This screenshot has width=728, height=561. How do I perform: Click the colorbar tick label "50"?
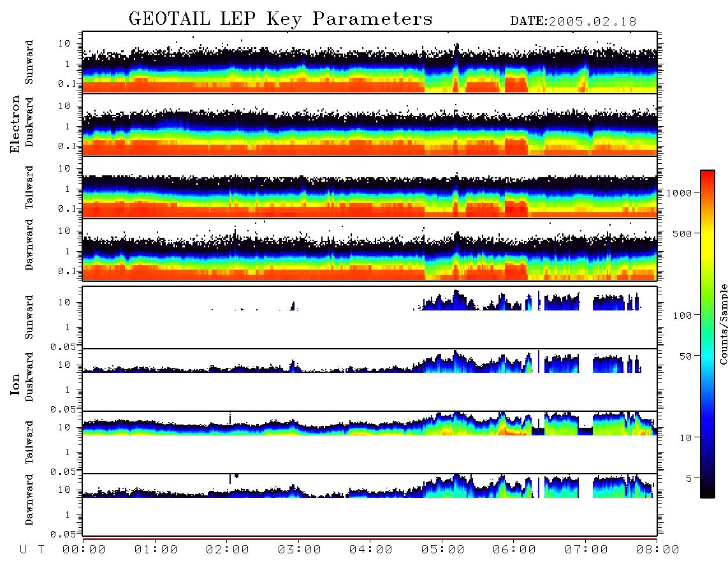[685, 356]
